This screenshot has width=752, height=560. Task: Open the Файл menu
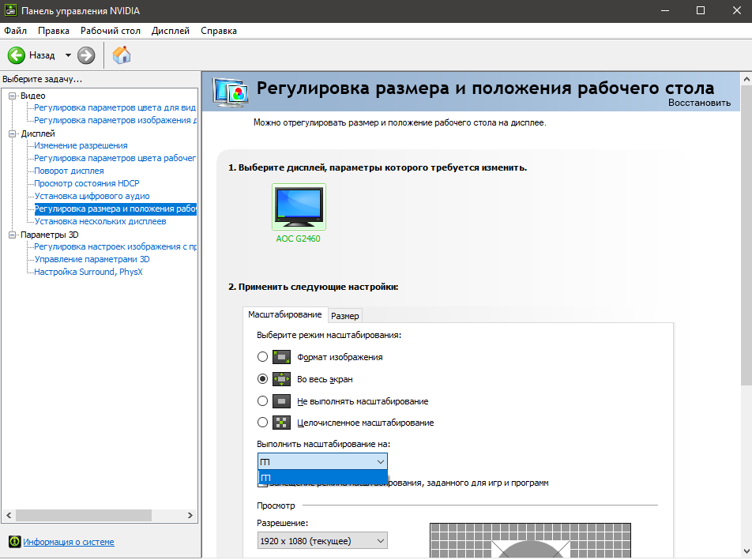[15, 31]
